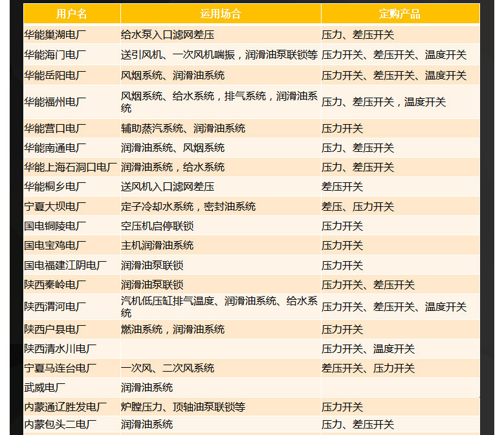Click the 用户名 column header

tap(71, 14)
